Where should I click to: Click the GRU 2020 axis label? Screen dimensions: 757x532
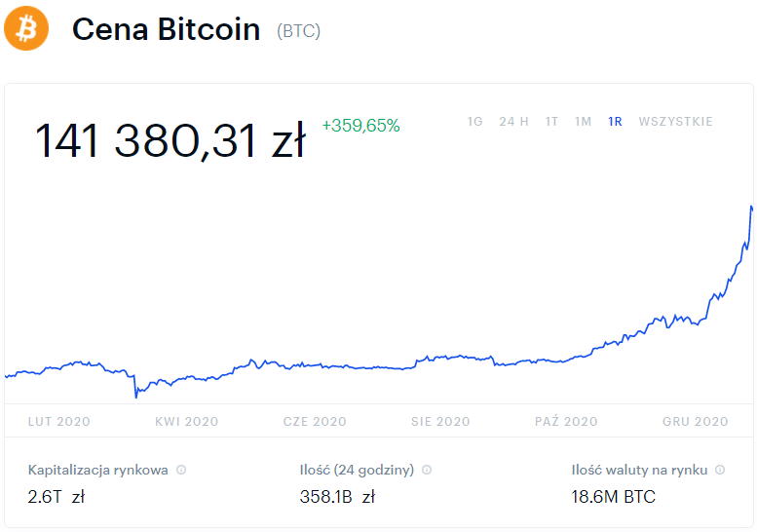[696, 422]
